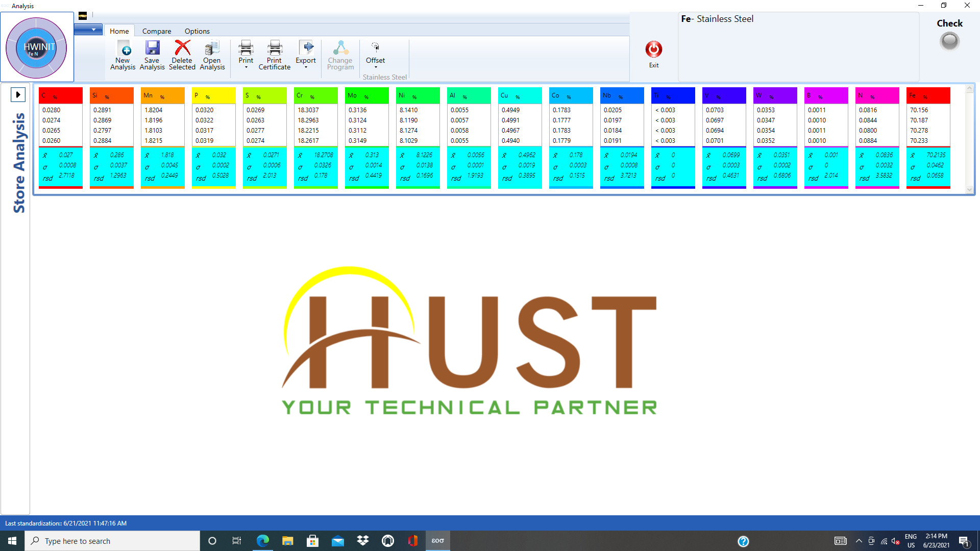Save the current analysis
The image size is (980, 551).
coord(152,55)
